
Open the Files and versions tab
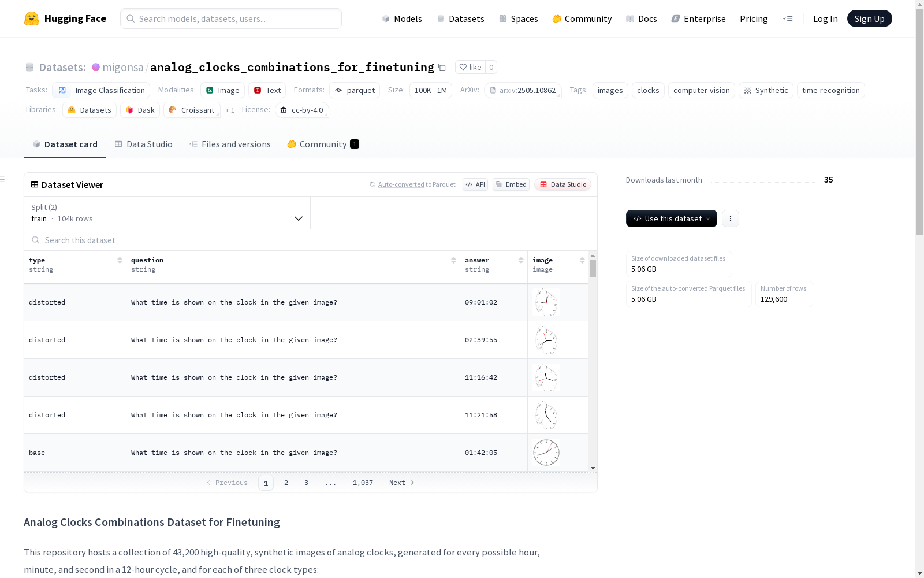[x=230, y=144]
